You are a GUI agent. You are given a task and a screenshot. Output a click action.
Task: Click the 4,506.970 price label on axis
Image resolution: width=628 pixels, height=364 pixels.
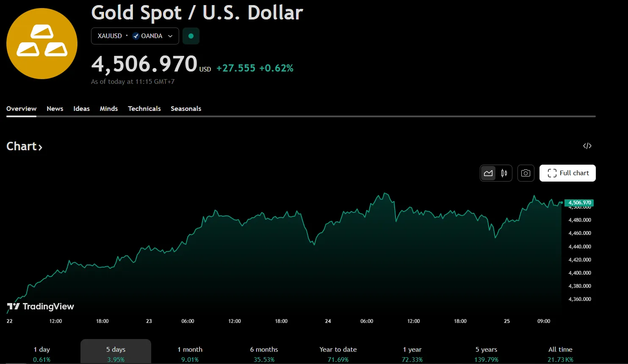579,203
